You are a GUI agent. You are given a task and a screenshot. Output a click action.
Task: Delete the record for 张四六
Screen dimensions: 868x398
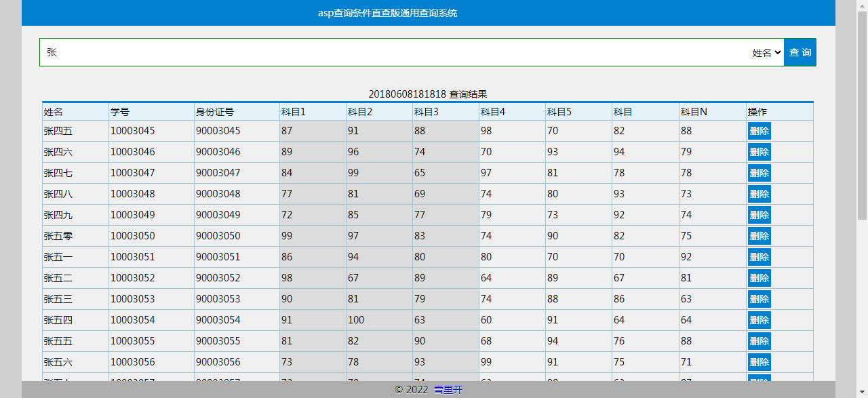tap(759, 152)
